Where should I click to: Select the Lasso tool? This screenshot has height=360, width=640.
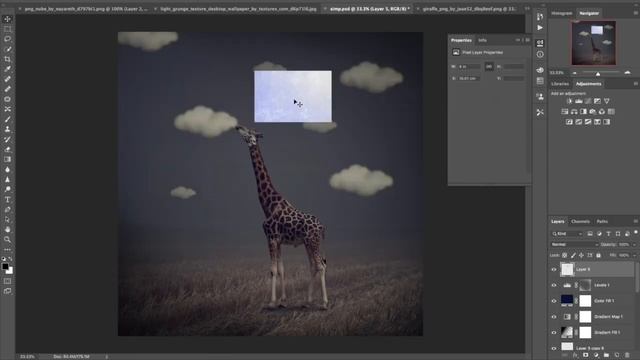(x=7, y=39)
